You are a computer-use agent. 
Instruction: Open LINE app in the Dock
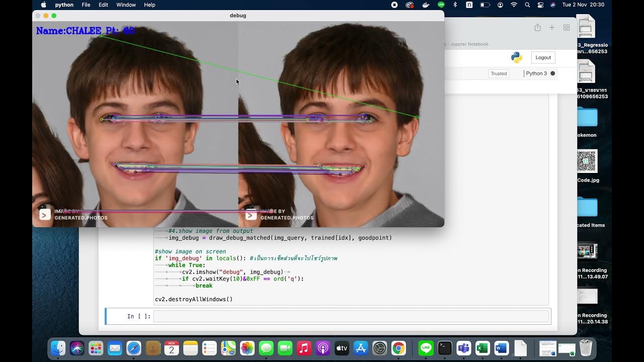[426, 348]
